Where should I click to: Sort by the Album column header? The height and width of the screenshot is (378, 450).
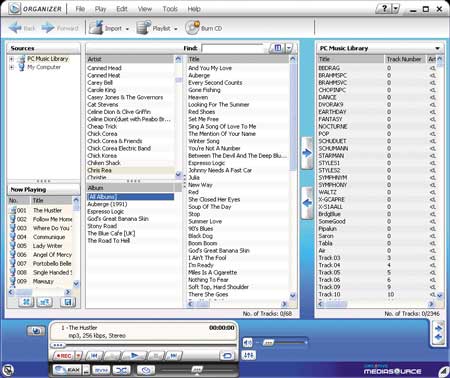point(130,188)
